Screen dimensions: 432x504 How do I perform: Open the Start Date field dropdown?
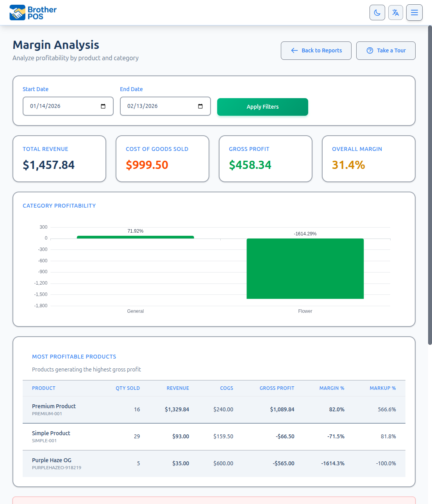(68, 106)
